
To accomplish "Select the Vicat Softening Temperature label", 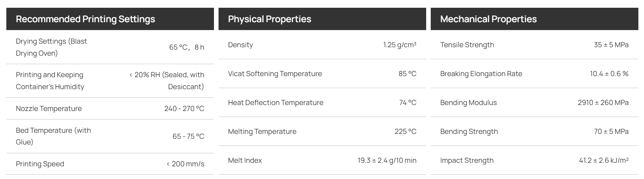I will 275,74.
